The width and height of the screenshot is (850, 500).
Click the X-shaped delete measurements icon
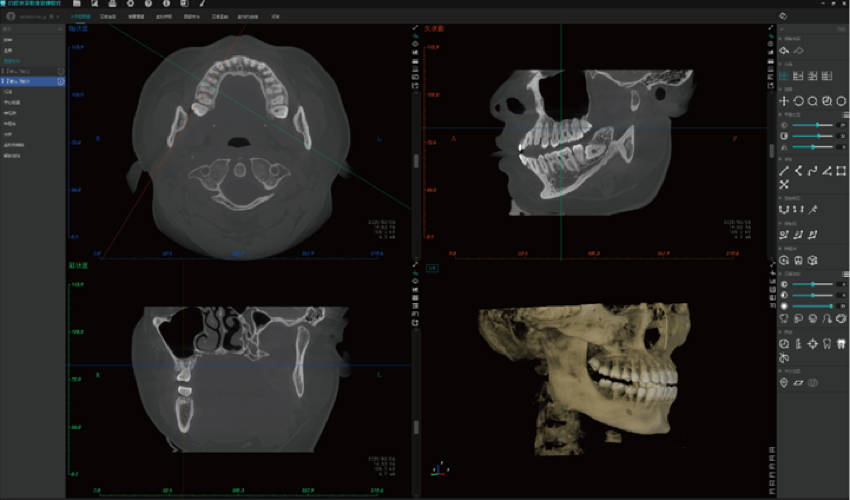(784, 185)
